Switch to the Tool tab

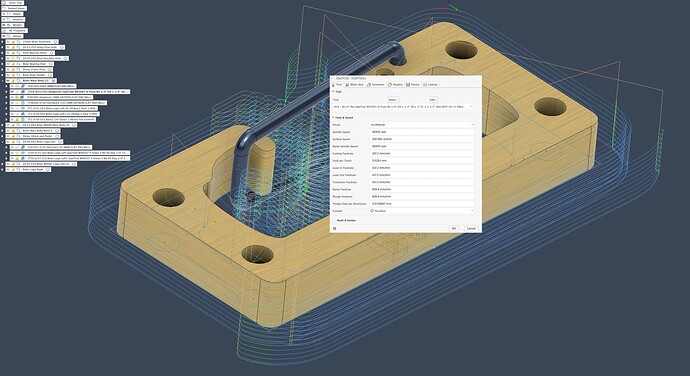tap(337, 85)
